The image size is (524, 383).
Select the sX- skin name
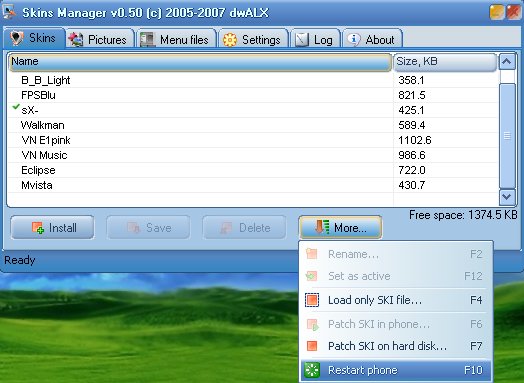click(x=29, y=110)
